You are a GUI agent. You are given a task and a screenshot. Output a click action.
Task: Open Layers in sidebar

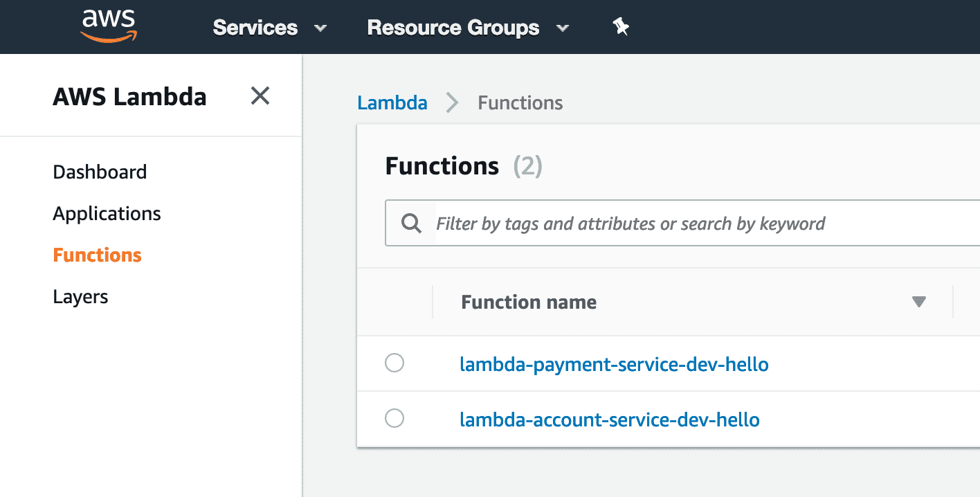click(x=80, y=297)
